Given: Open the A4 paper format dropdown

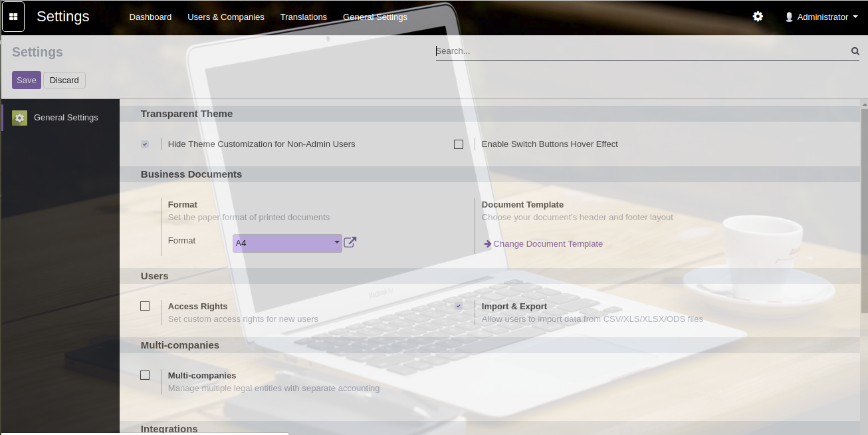Looking at the screenshot, I should [287, 243].
